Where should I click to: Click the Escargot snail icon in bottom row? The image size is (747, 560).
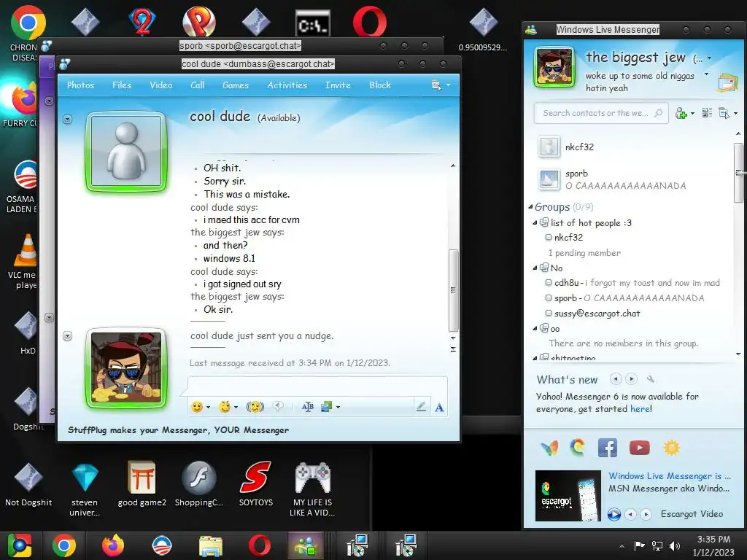578,447
